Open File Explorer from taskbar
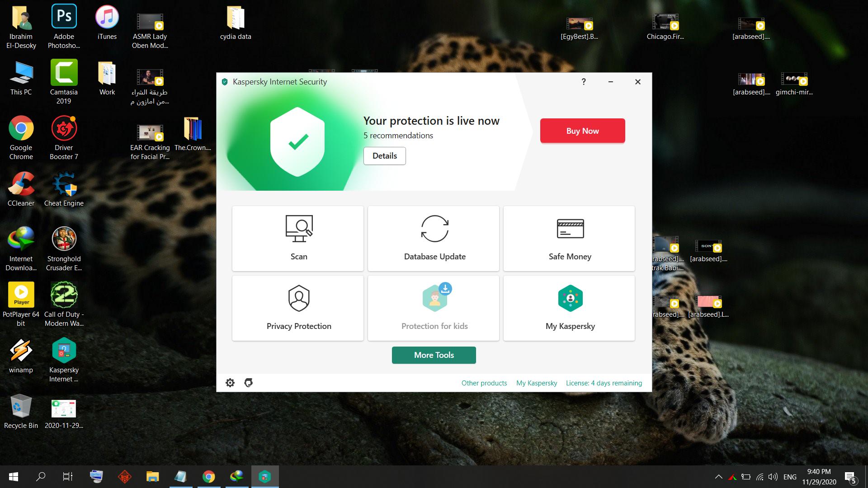The image size is (868, 488). [153, 477]
